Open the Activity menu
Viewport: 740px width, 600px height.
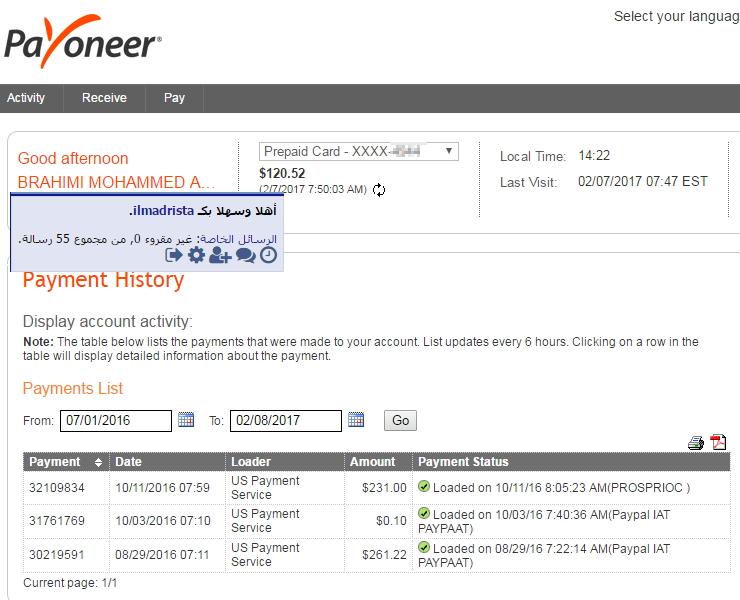coord(26,98)
